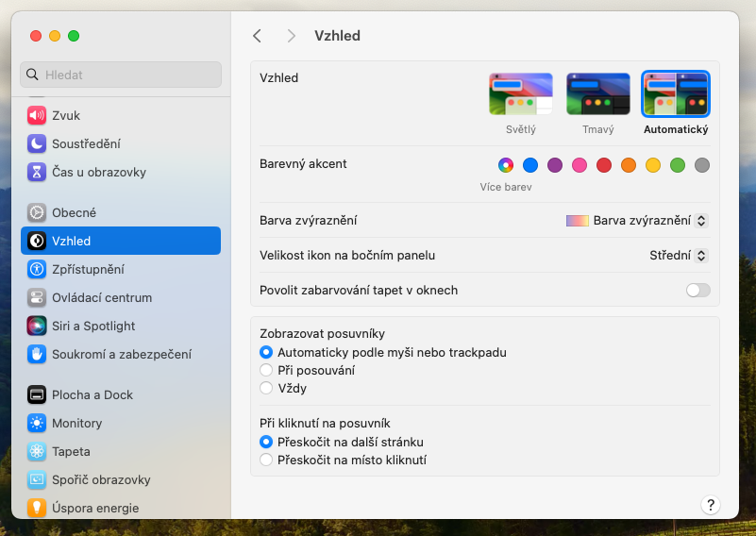Click the Soustředění moon icon

(x=37, y=143)
